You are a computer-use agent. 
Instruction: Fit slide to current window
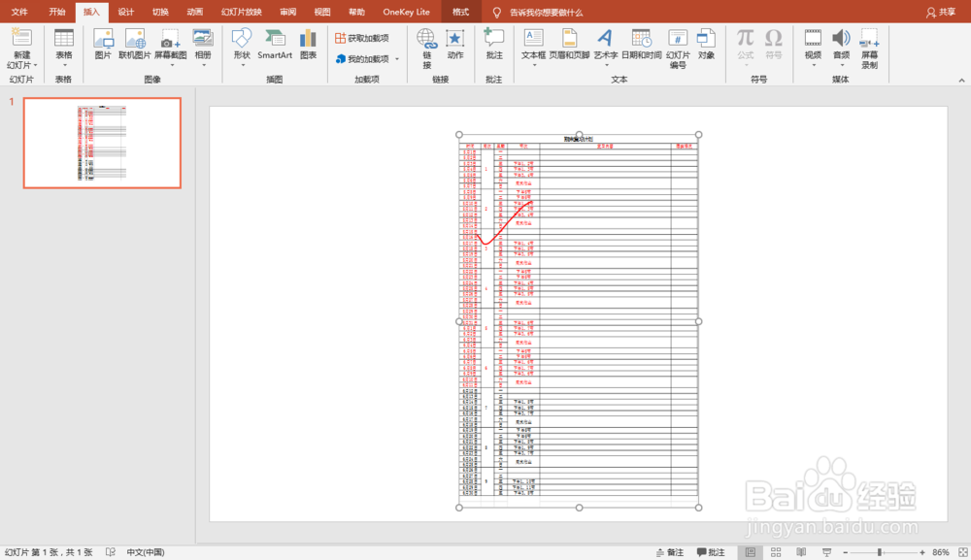pyautogui.click(x=962, y=552)
